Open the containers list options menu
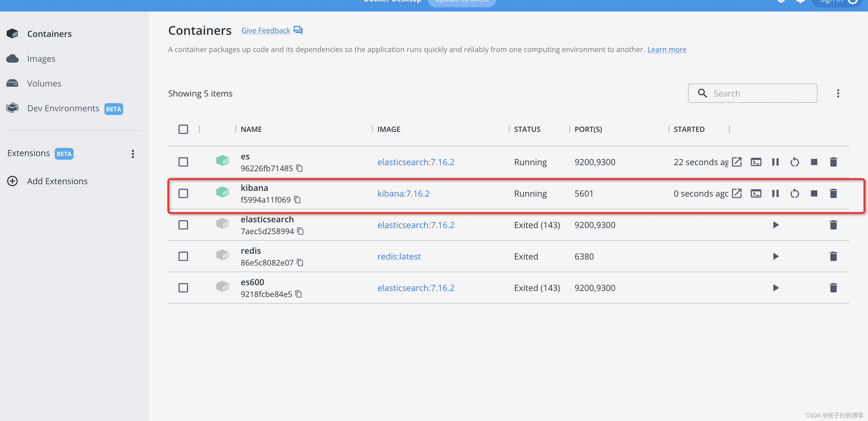This screenshot has width=868, height=421. tap(838, 93)
